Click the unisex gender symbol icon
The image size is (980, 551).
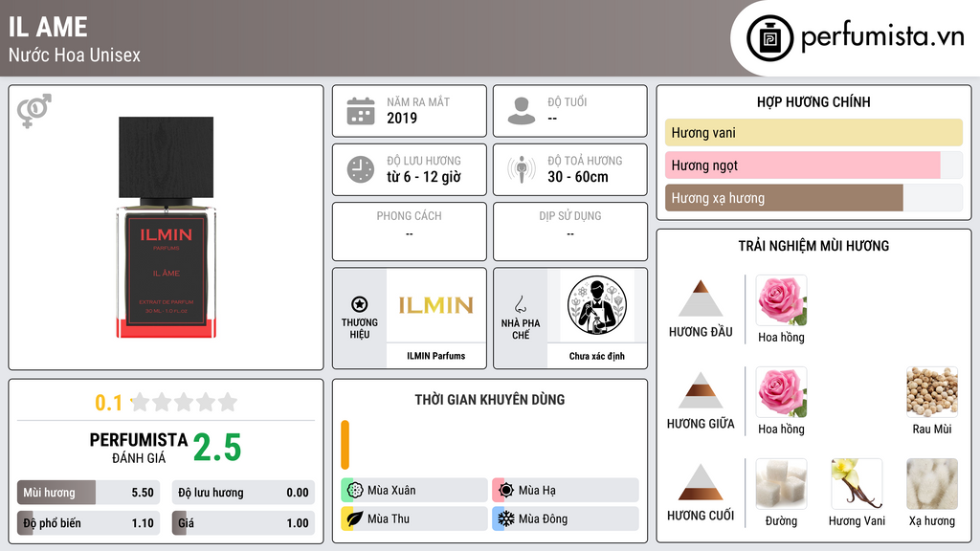(34, 111)
